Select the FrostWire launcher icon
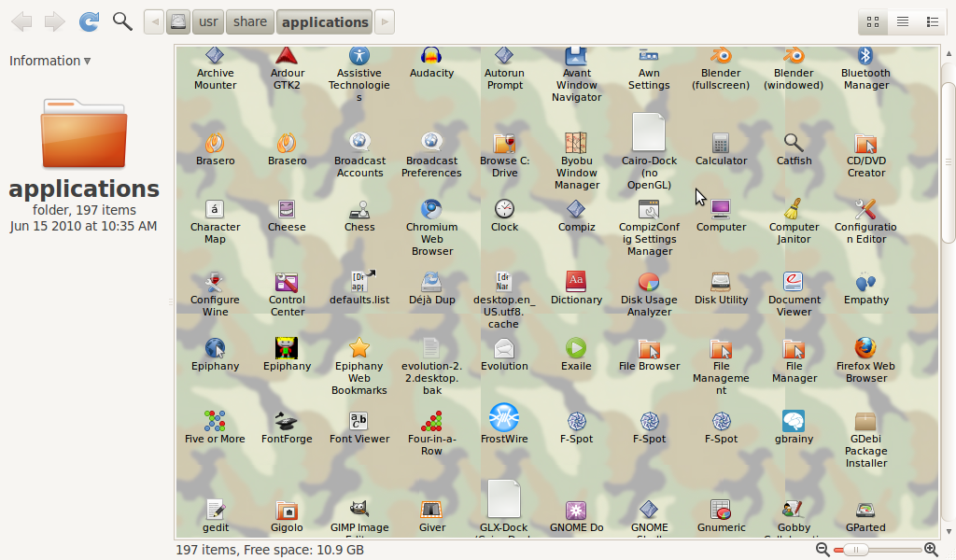This screenshot has height=560, width=956. (x=504, y=418)
